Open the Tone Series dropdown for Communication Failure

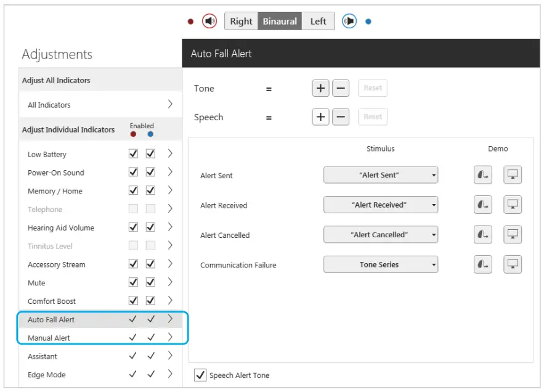tap(381, 264)
